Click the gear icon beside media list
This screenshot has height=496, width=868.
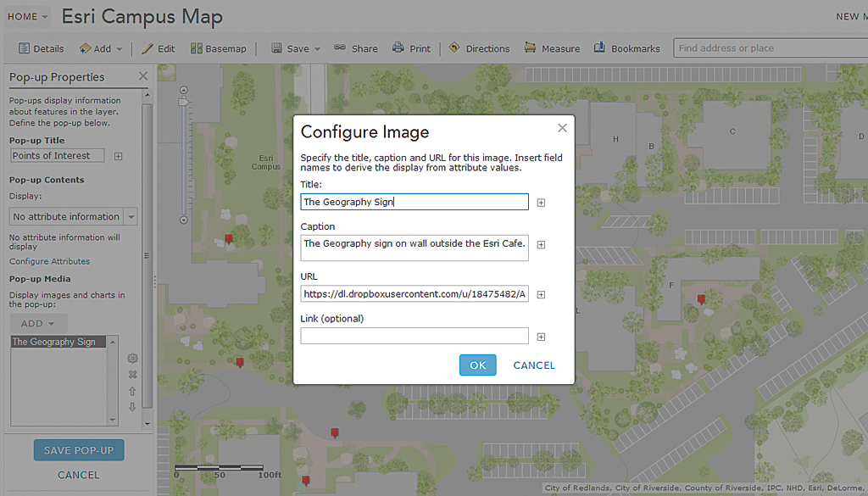[x=132, y=359]
